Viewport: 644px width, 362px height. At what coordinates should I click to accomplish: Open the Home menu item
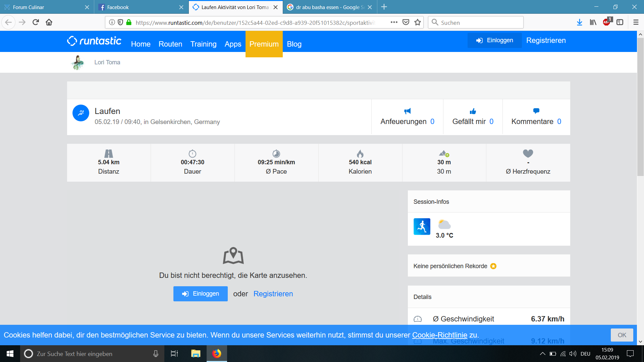coord(141,44)
